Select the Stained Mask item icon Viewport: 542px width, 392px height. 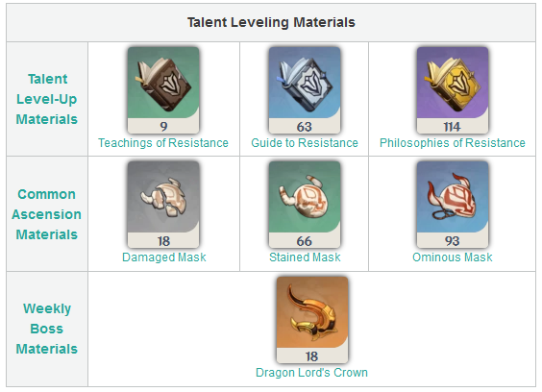click(305, 205)
